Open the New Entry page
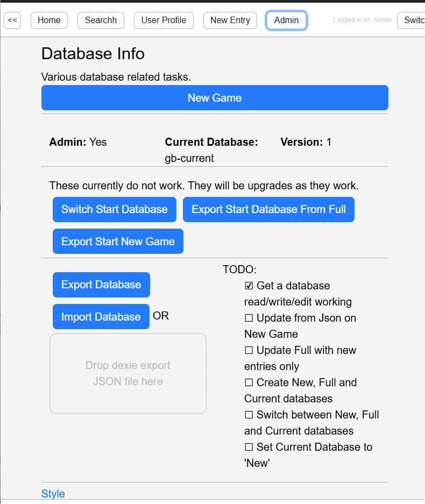 point(230,20)
